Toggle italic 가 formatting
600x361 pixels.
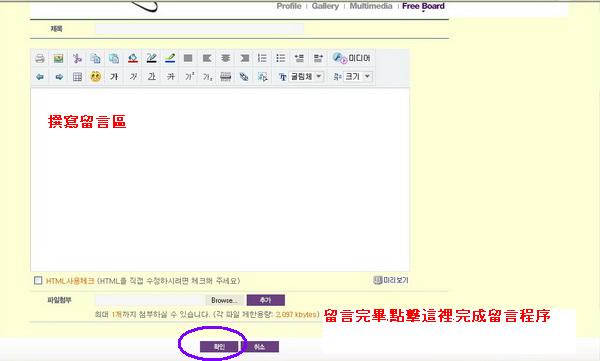(x=133, y=77)
